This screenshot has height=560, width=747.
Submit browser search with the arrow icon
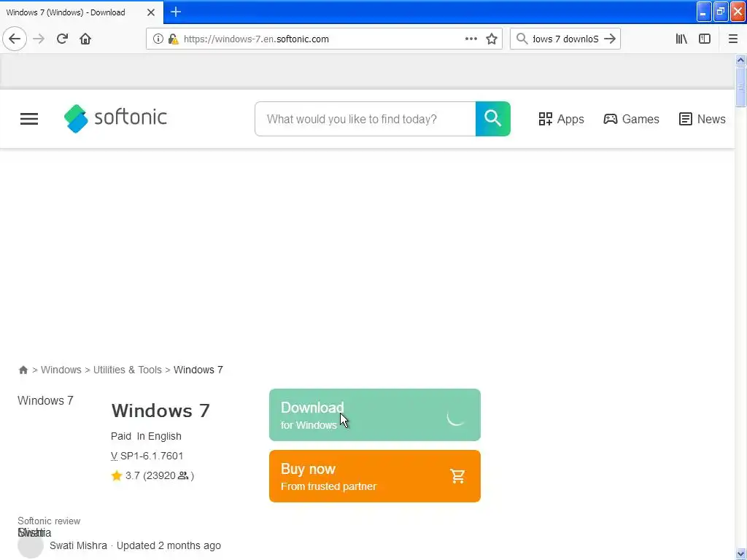coord(610,39)
